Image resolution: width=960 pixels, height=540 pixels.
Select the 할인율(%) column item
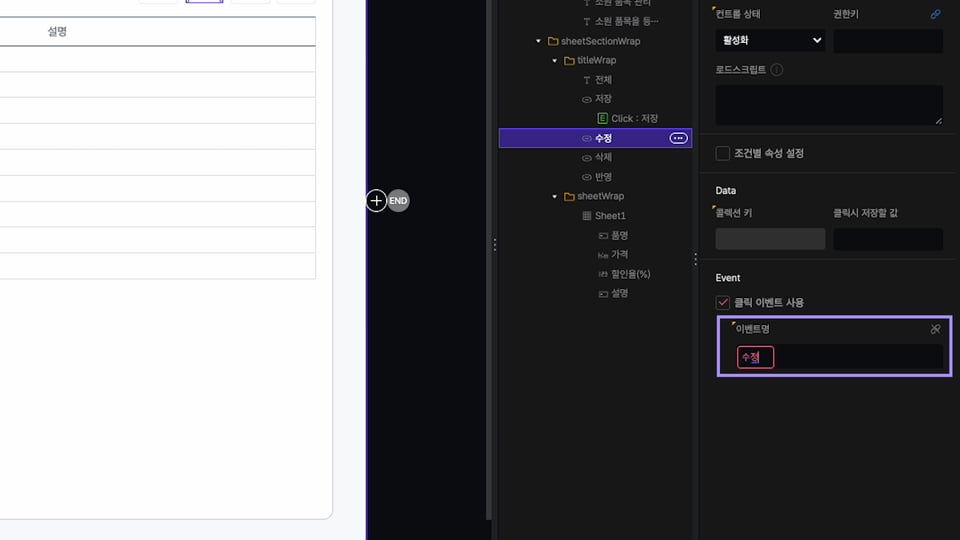click(x=631, y=274)
